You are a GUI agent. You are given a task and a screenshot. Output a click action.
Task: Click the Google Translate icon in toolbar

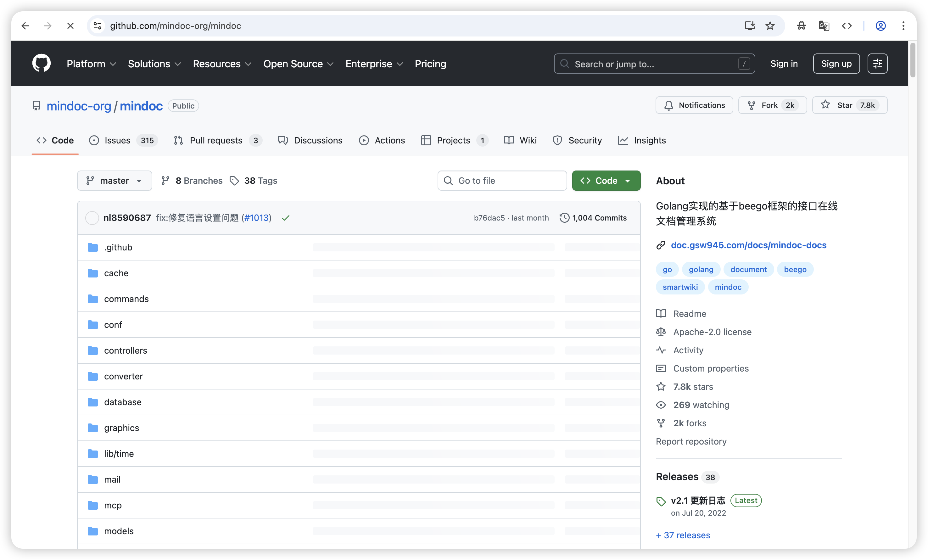tap(824, 25)
